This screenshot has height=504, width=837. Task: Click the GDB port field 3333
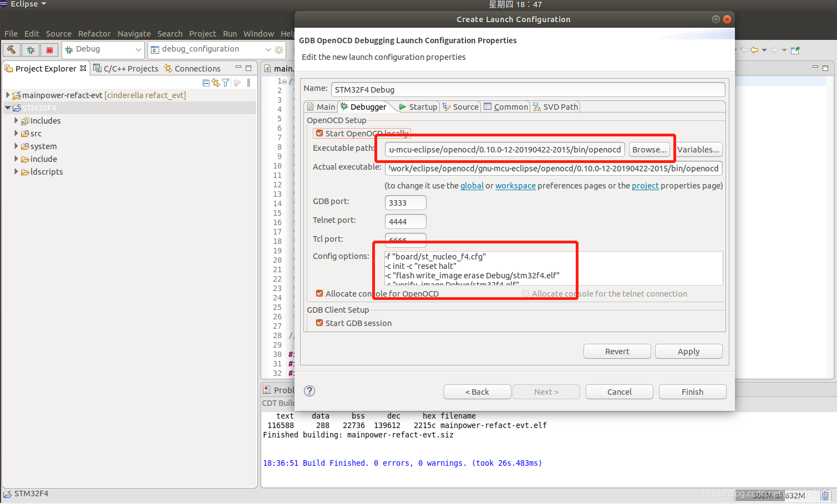coord(405,202)
